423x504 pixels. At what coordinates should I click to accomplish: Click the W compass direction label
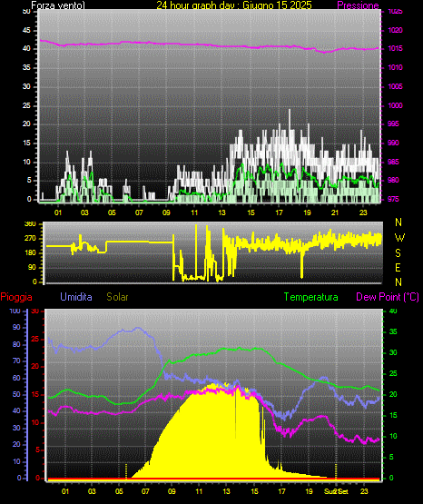tap(399, 238)
